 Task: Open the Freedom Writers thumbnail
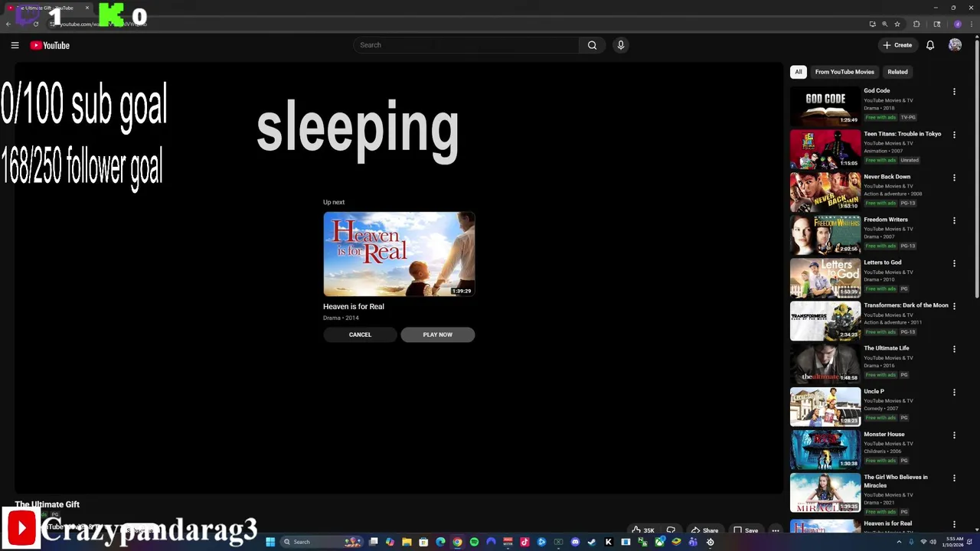click(x=825, y=234)
